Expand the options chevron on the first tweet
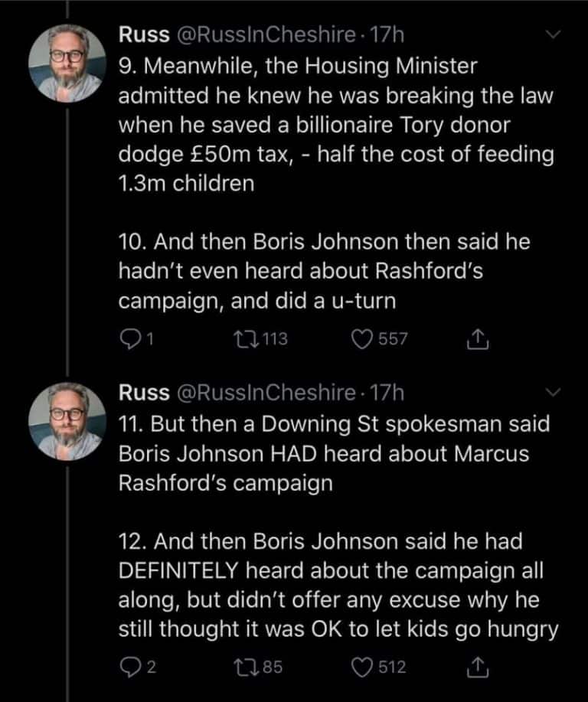The height and width of the screenshot is (702, 588). coord(553,34)
